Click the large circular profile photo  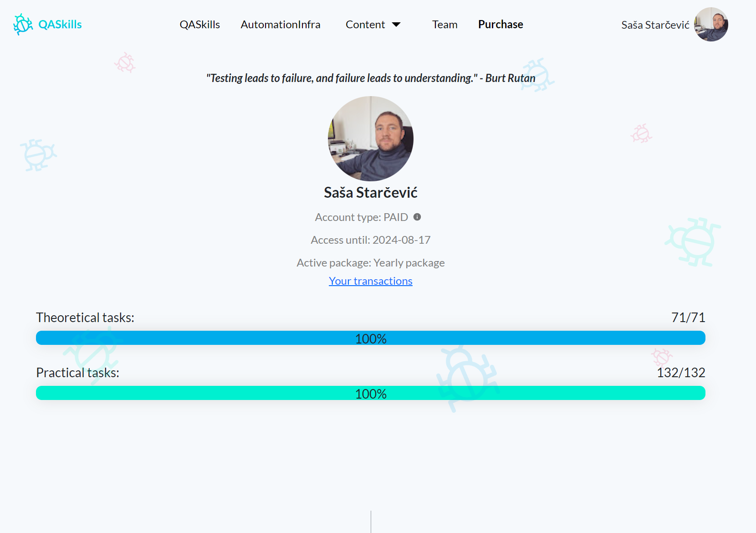(x=371, y=138)
